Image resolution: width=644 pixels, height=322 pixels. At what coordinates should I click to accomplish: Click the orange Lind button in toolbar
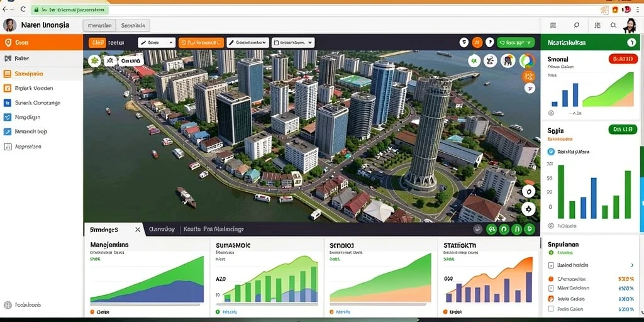97,42
